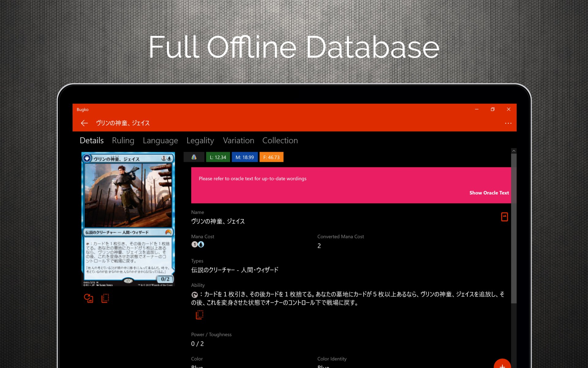Screen dimensions: 588x368
Task: Select the Legality tab
Action: [x=200, y=140]
